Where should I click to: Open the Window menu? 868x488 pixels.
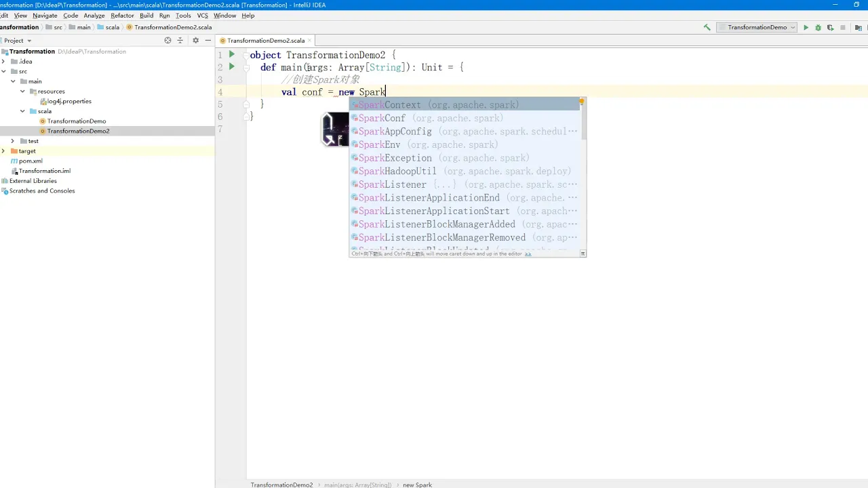pos(225,16)
